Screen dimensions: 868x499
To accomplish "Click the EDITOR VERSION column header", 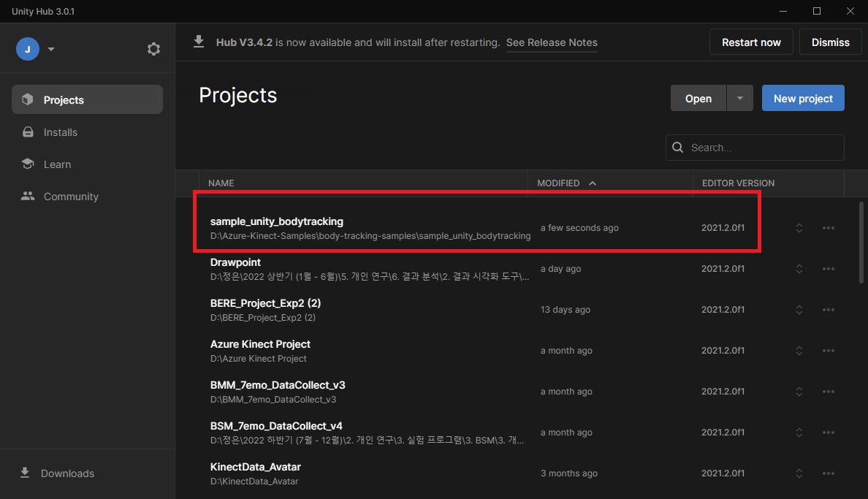I will (x=738, y=183).
